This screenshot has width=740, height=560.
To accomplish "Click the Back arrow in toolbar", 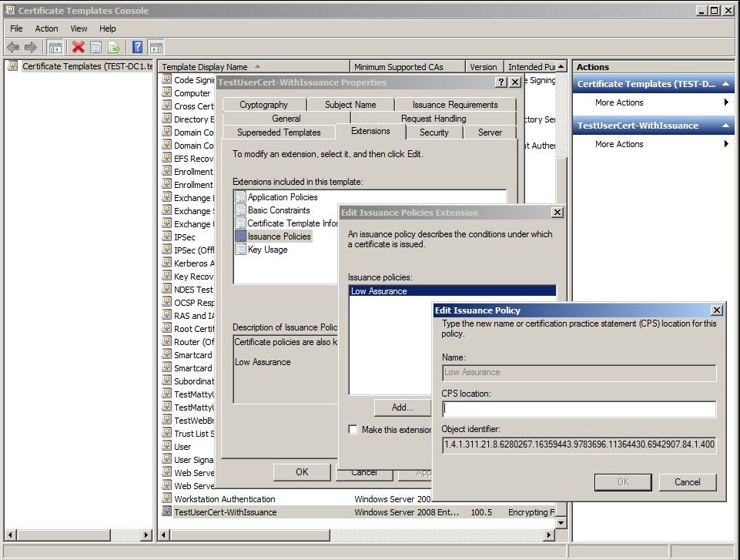I will tap(13, 47).
